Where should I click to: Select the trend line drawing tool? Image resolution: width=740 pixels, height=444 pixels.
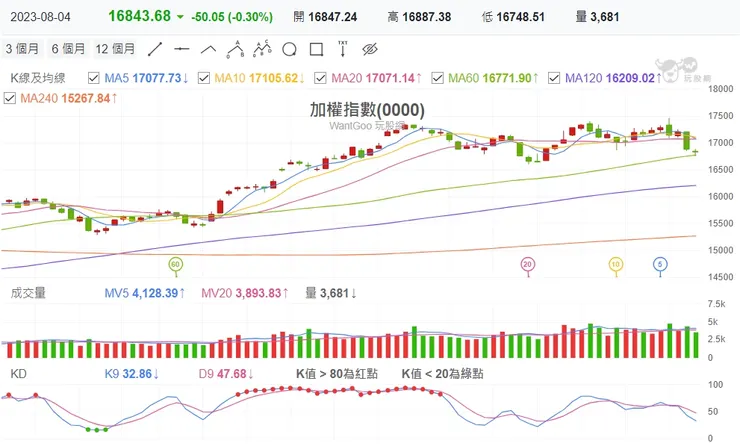pos(155,49)
